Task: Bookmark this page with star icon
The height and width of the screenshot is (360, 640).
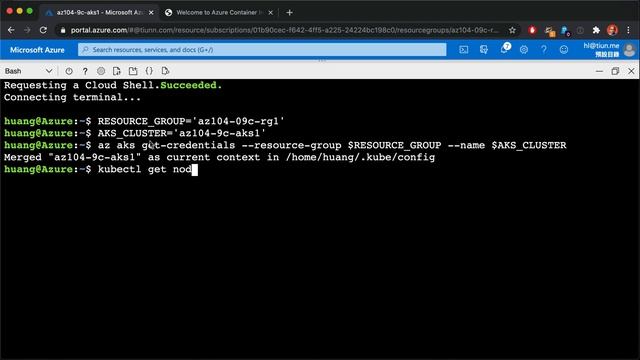Action: click(x=512, y=30)
